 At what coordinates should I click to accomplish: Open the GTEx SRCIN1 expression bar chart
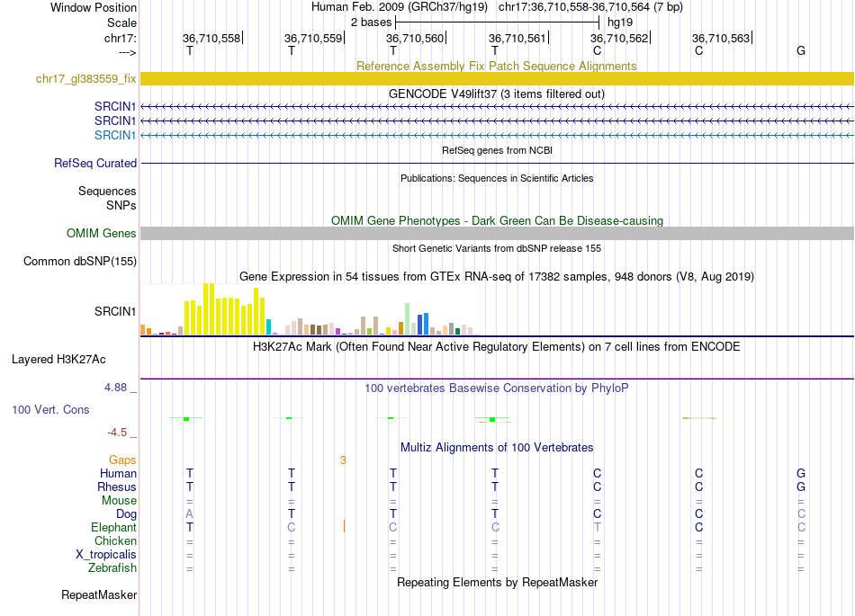point(310,308)
